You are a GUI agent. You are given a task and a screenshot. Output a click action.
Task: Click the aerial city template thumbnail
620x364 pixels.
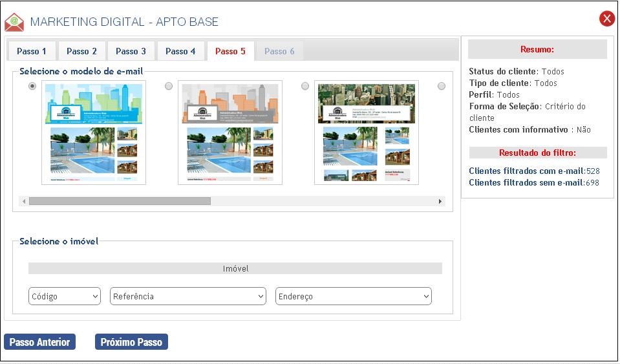tap(367, 133)
